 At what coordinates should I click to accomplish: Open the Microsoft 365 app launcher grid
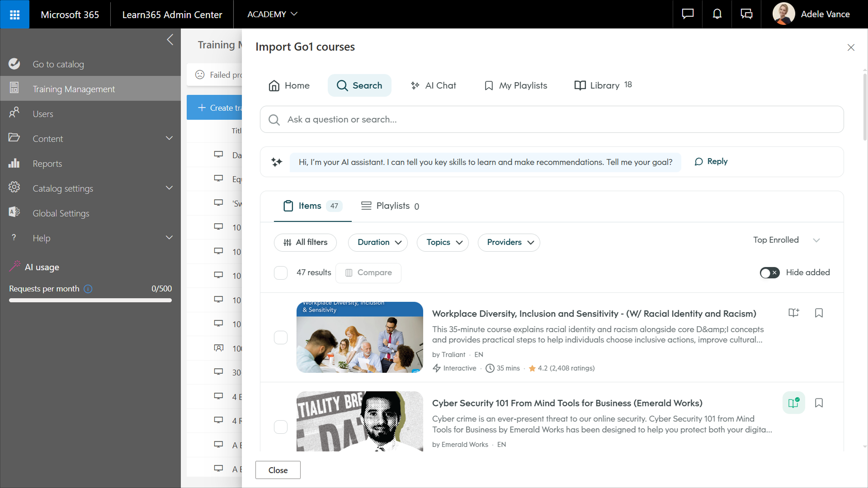click(14, 14)
